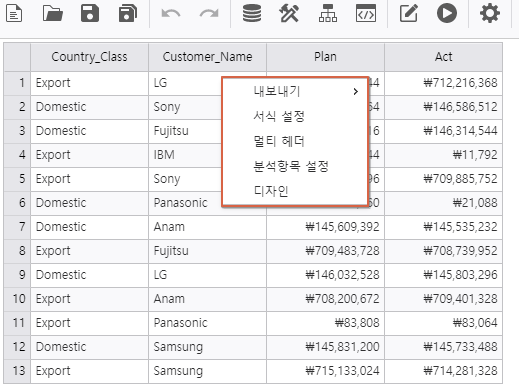Click the Fujitsu cell in row 3
Image resolution: width=519 pixels, height=384 pixels.
pyautogui.click(x=185, y=131)
